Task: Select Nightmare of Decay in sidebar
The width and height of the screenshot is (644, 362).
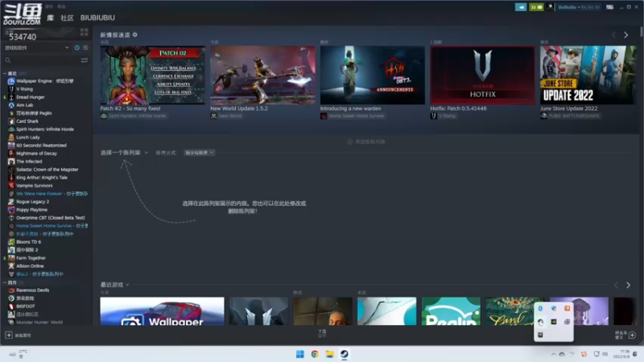Action: 36,154
